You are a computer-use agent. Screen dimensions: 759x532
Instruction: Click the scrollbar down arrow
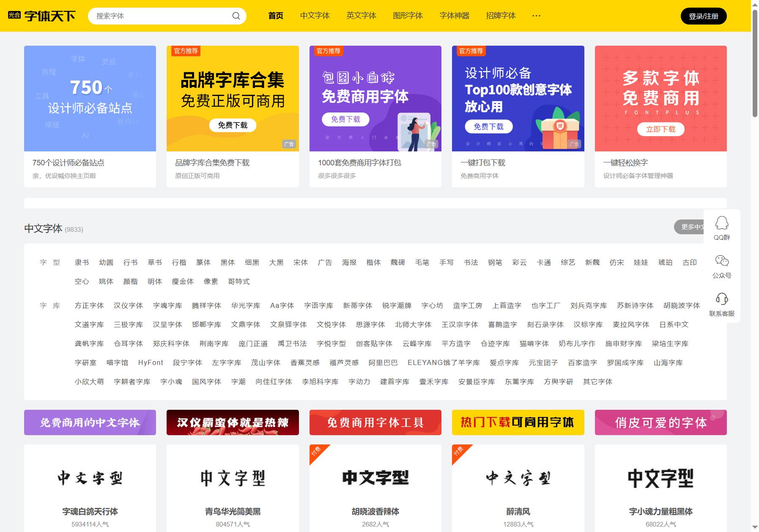click(x=755, y=528)
